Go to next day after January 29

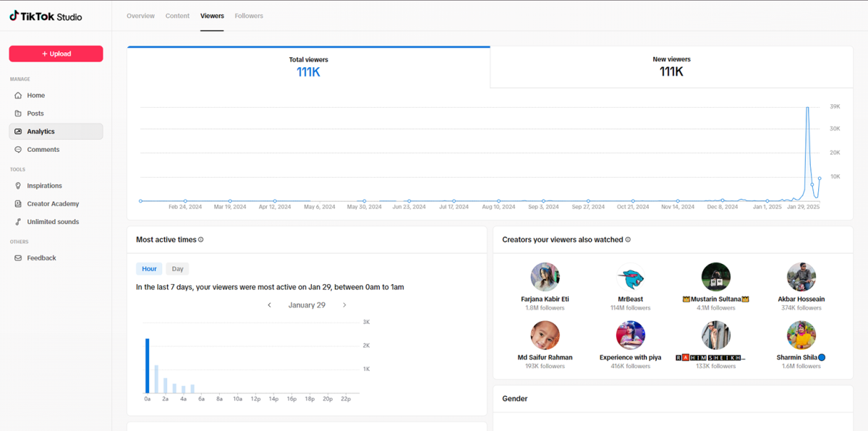pos(344,305)
